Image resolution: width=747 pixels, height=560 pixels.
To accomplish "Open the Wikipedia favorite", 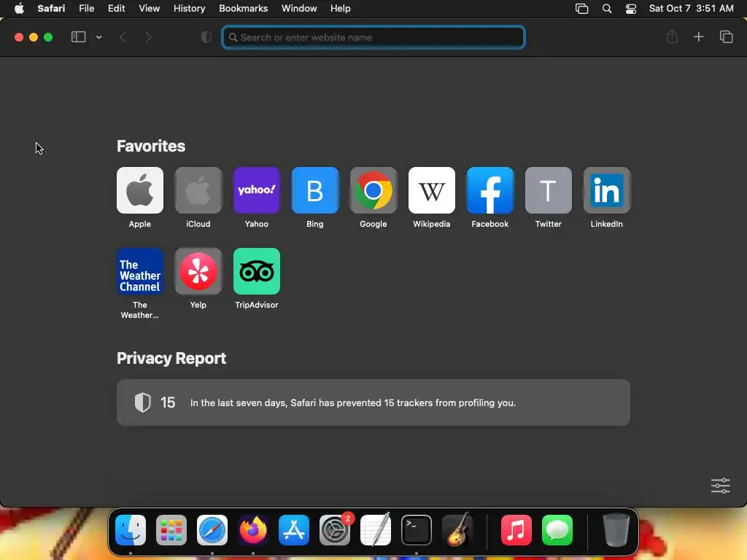I will click(x=432, y=190).
